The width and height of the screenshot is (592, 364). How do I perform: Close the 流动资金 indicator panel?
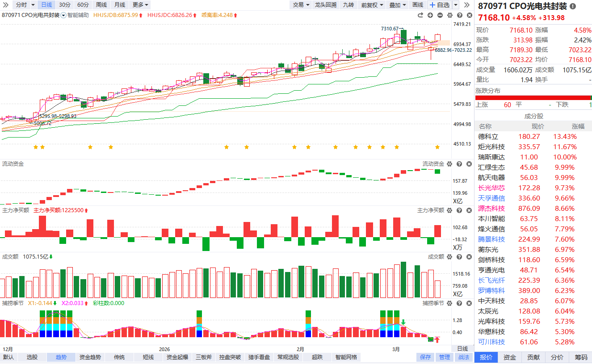(469, 164)
